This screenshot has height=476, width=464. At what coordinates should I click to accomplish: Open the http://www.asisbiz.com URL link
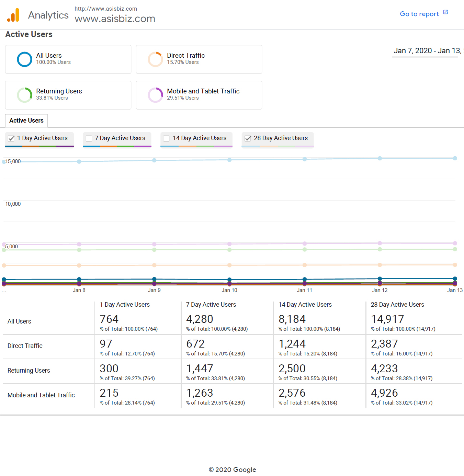[x=106, y=9]
